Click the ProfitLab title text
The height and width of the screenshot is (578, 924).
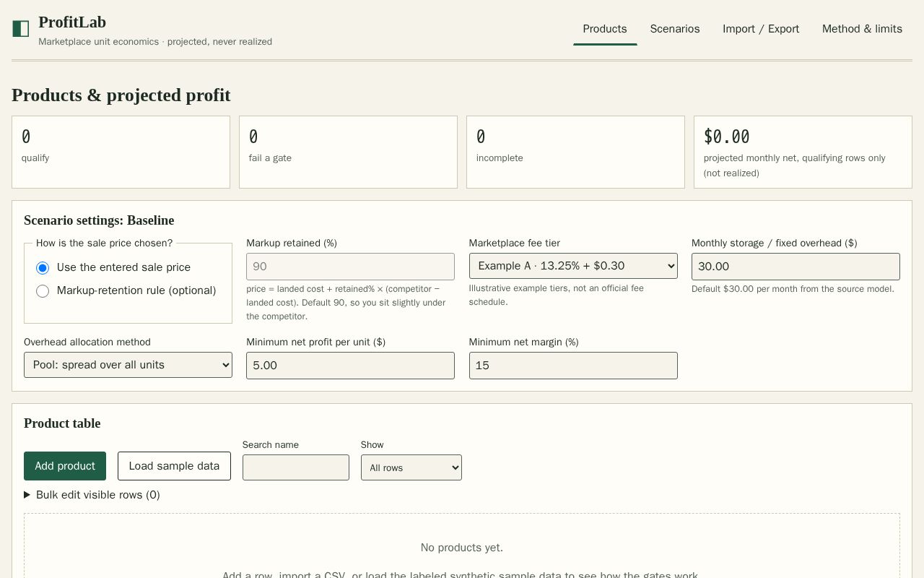[x=72, y=22]
